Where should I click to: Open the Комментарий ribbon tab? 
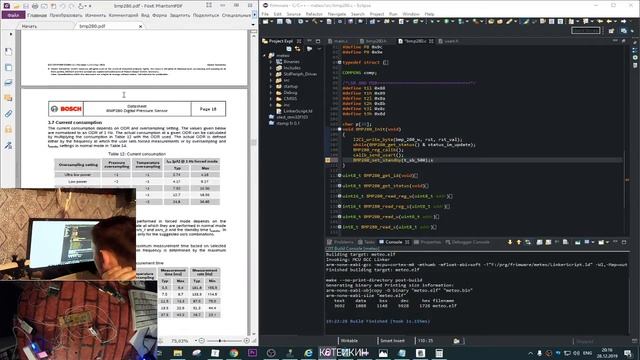(x=123, y=15)
